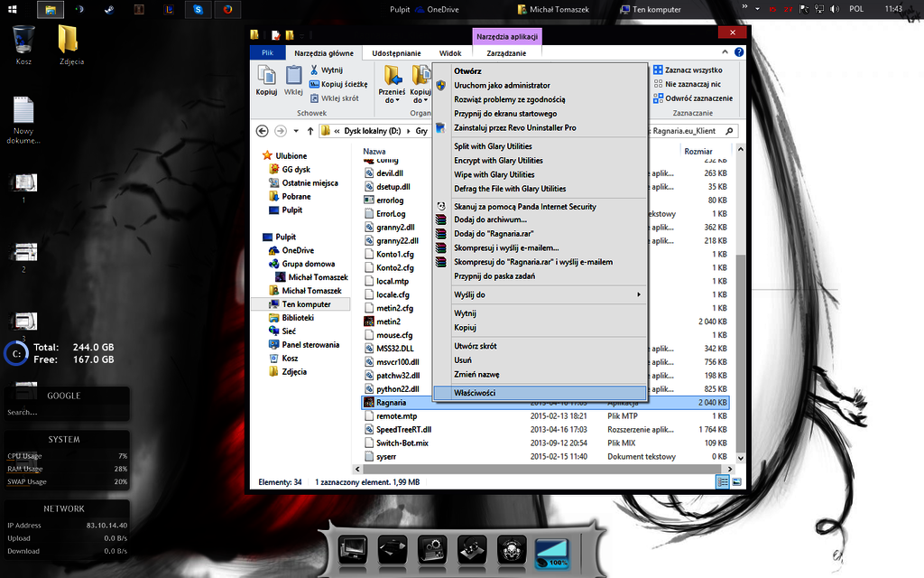This screenshot has width=924, height=578.
Task: Go back with the navigation arrow
Action: [263, 131]
